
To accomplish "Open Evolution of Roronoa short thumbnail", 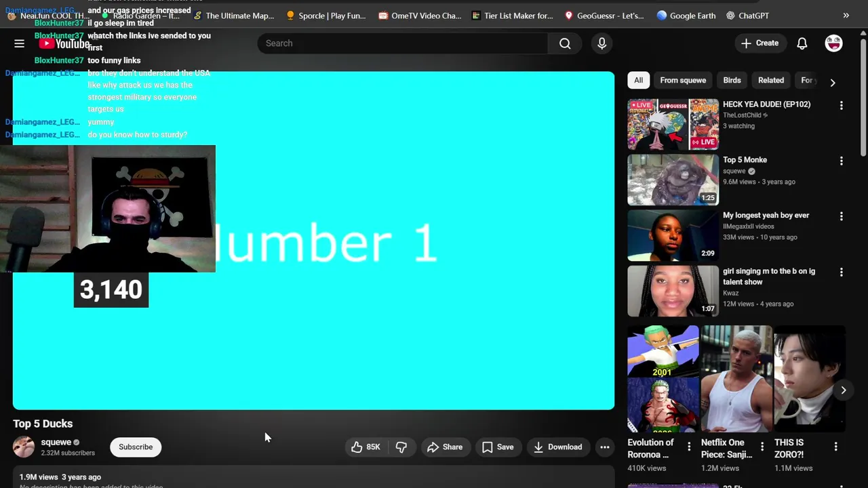I will coord(663,378).
